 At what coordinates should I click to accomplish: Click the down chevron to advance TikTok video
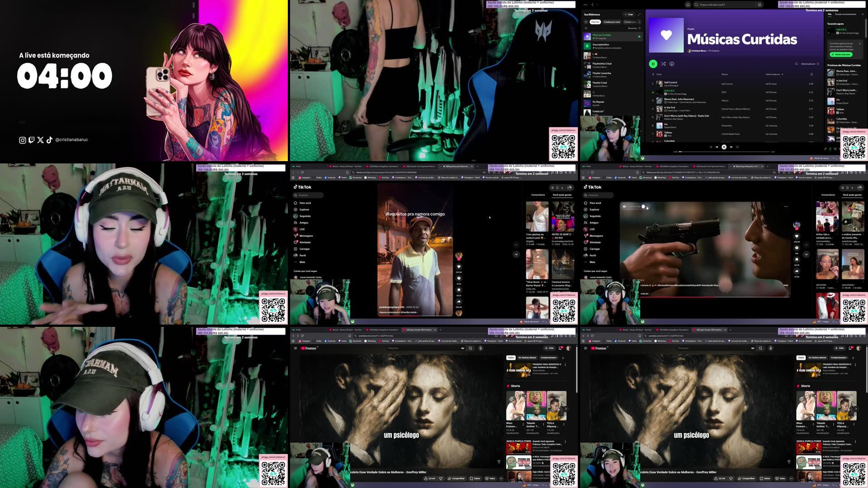click(x=516, y=254)
